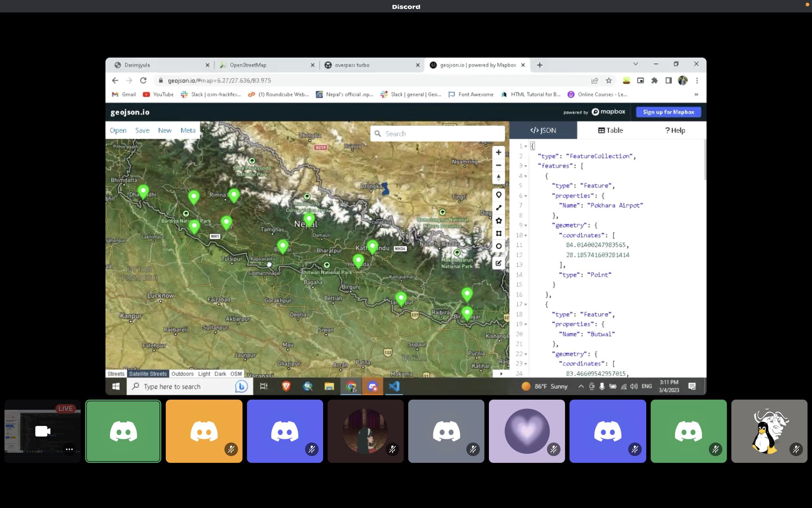Click the map Search field

(440, 134)
